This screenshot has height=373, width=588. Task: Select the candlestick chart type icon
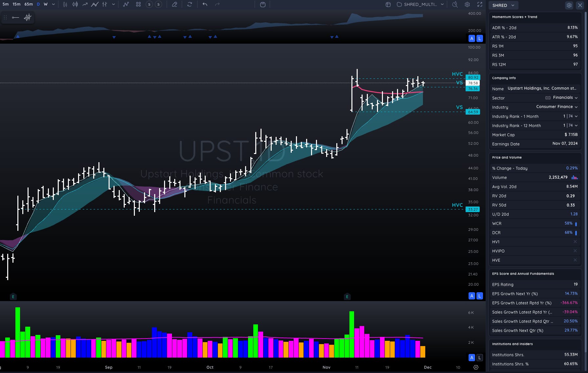click(x=75, y=4)
